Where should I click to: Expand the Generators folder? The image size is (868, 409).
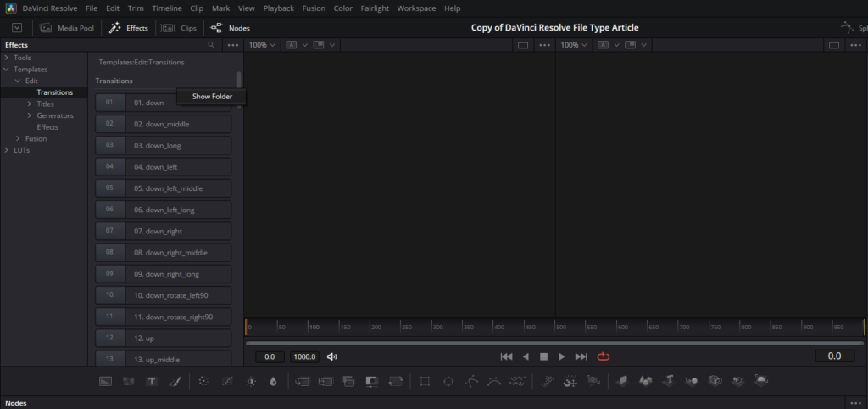pyautogui.click(x=30, y=115)
